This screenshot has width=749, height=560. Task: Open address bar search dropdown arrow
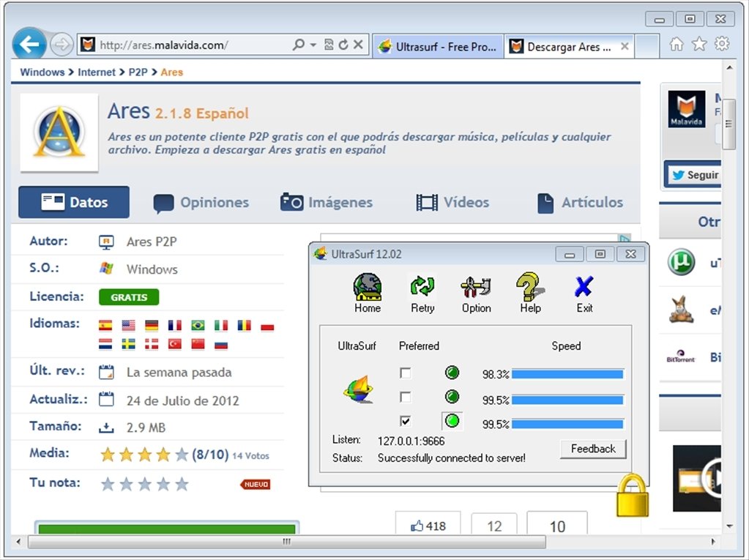pyautogui.click(x=313, y=45)
